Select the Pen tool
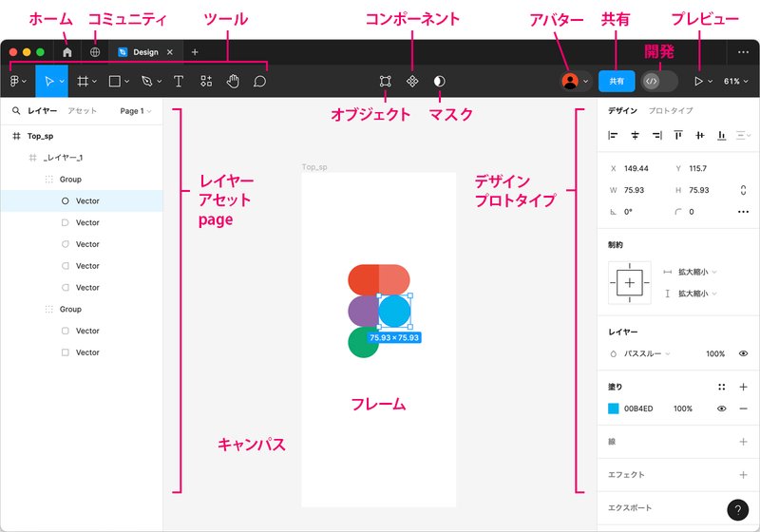This screenshot has height=532, width=760. [x=146, y=81]
